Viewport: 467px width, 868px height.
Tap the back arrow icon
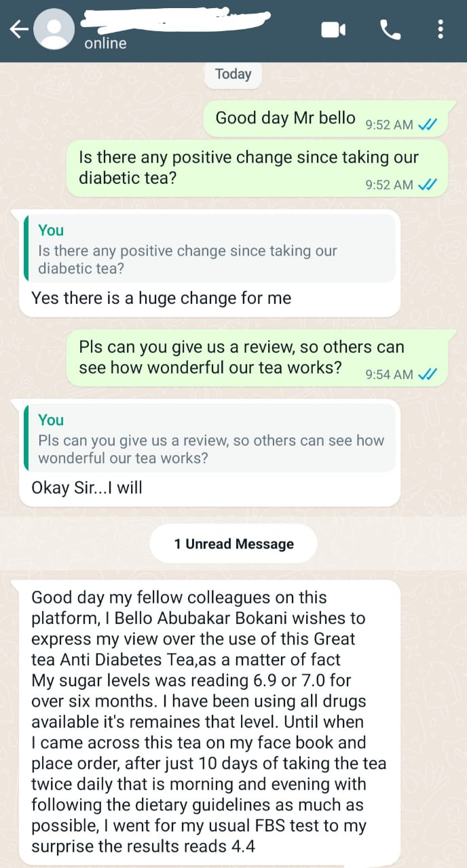pyautogui.click(x=18, y=28)
